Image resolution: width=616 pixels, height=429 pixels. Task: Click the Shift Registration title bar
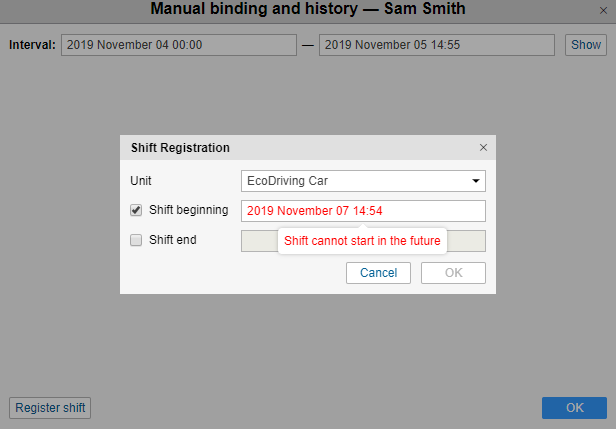point(300,147)
